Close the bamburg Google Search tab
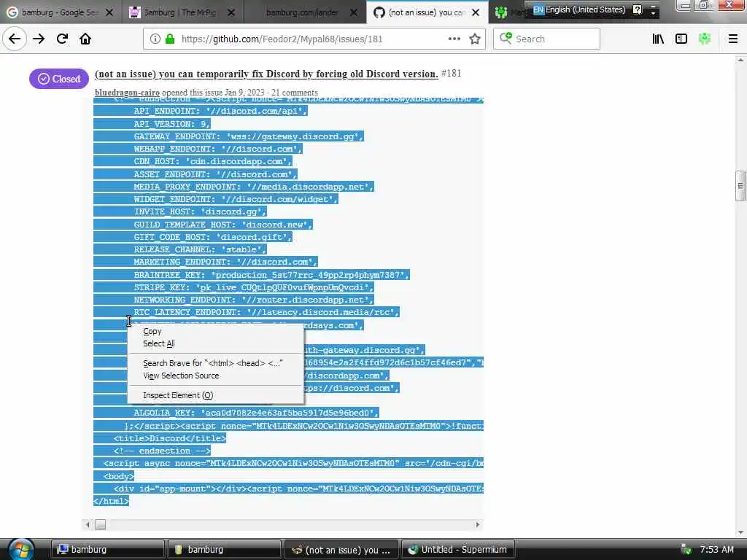The width and height of the screenshot is (747, 560). (x=109, y=12)
